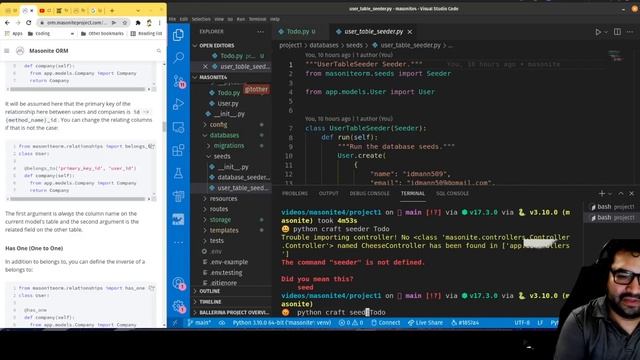Open the Extensions view

coord(178,150)
